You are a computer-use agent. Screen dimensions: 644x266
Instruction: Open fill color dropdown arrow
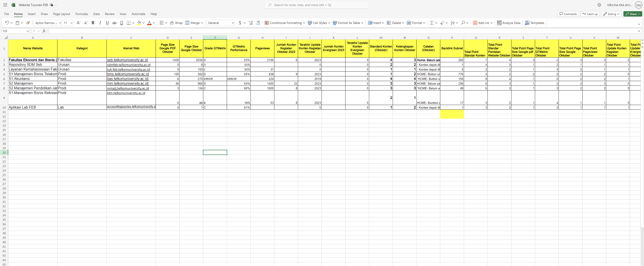[x=144, y=23]
